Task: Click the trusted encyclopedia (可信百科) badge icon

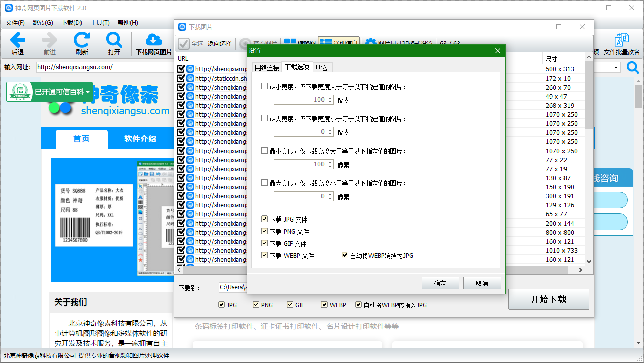Action: pos(20,92)
